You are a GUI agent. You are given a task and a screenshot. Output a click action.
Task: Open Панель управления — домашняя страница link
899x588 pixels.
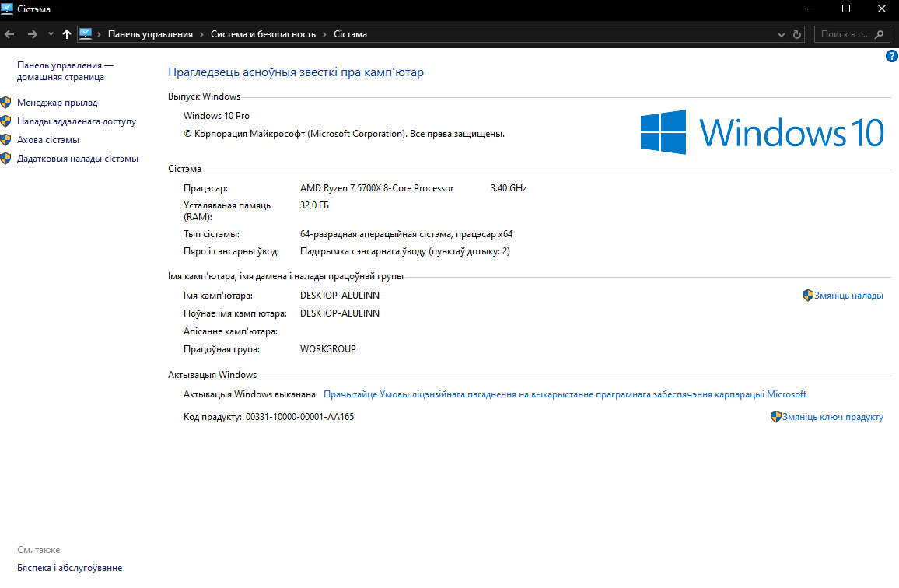pos(65,71)
